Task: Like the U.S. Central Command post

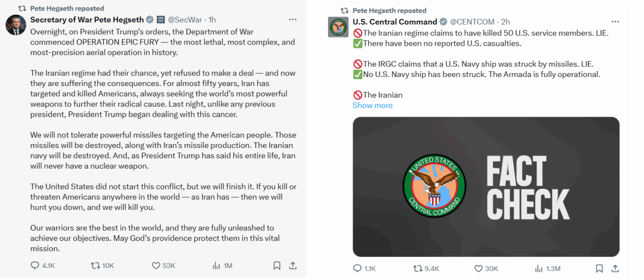Action: pos(478,268)
